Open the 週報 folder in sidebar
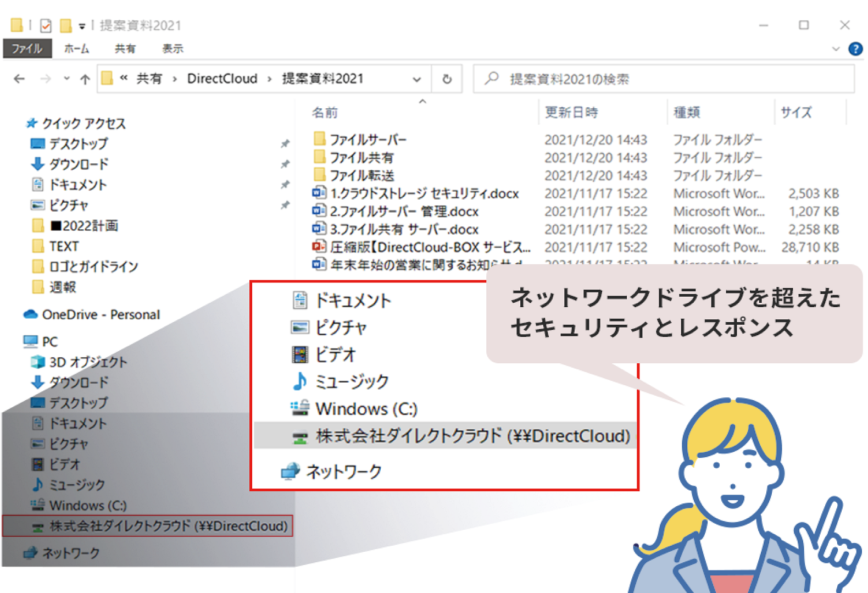Screen dimensions: 868x593 point(63,287)
